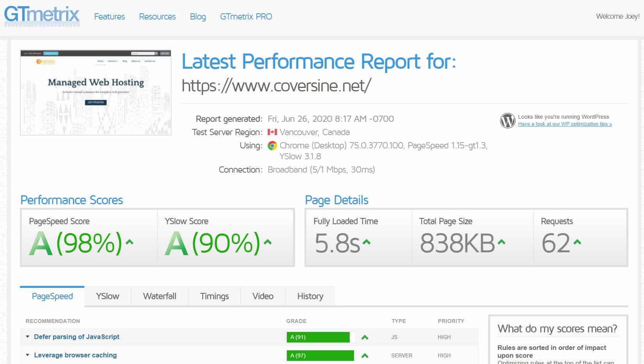Click the Canada flag icon
644x364 pixels.
point(272,132)
